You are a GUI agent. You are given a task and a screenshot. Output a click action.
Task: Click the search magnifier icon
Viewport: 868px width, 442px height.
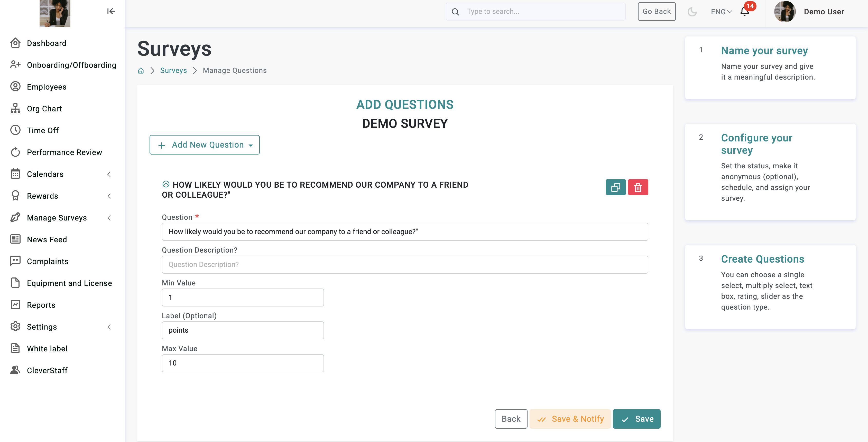click(x=455, y=12)
